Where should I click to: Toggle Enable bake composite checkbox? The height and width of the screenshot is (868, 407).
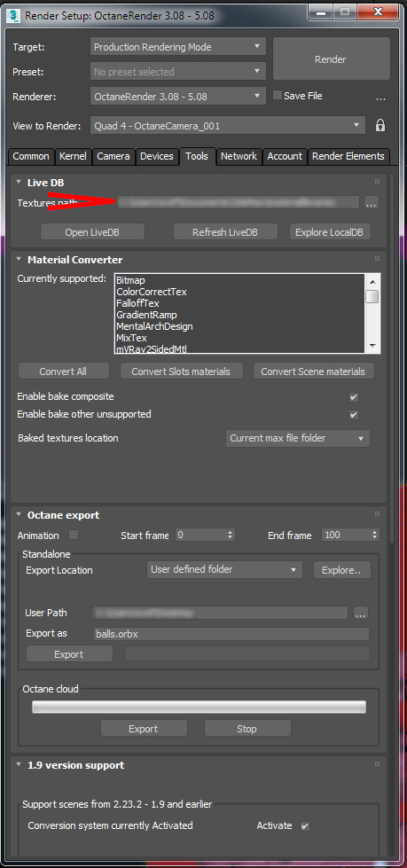(353, 397)
